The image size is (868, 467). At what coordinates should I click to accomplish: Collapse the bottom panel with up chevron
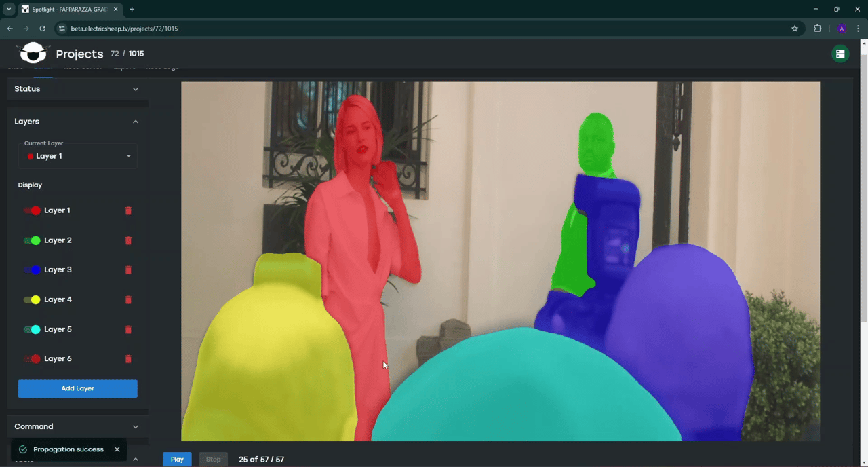pyautogui.click(x=135, y=460)
